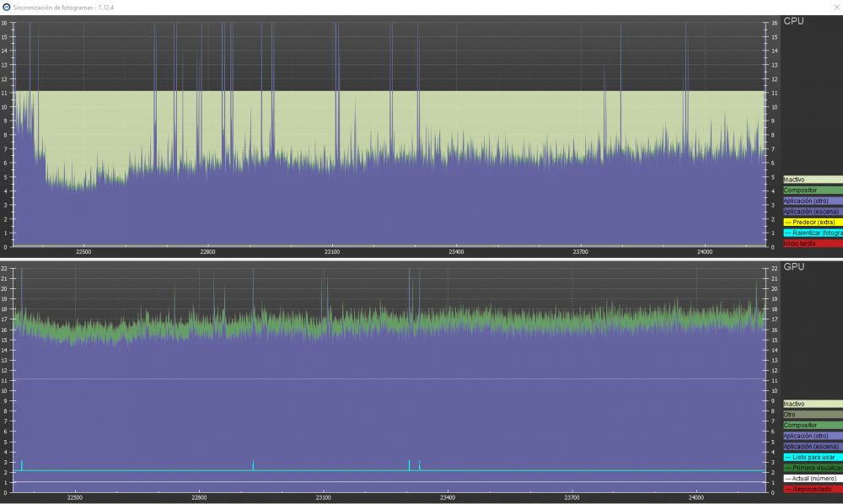Toggle the CPU 'Inactivo' legend entry
The height and width of the screenshot is (504, 843).
pyautogui.click(x=813, y=180)
